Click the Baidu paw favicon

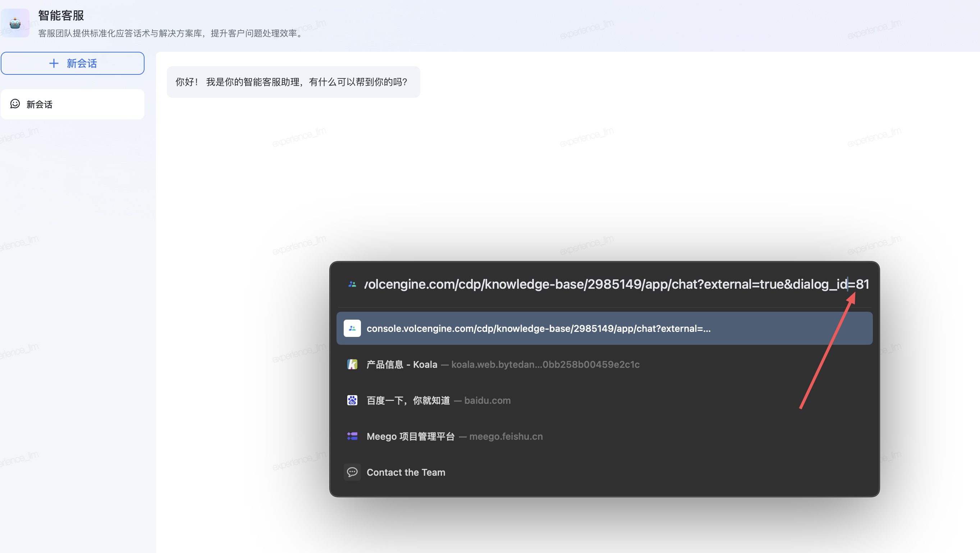click(x=352, y=400)
